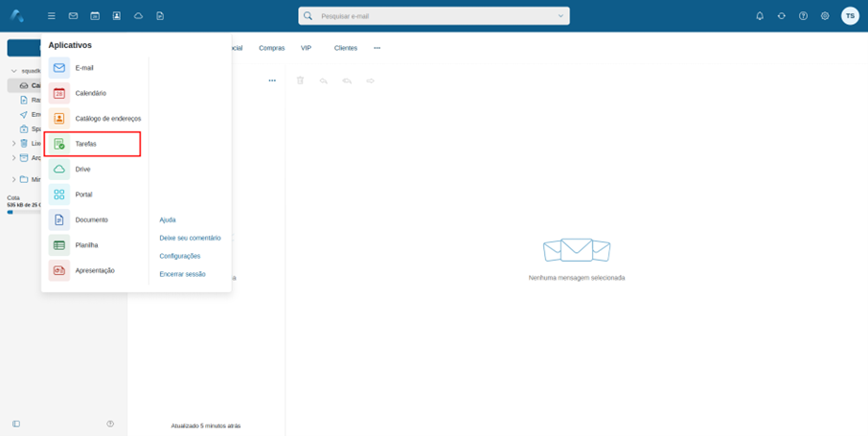The width and height of the screenshot is (868, 436).
Task: Click Encerrar sessão to sign out
Action: point(182,274)
